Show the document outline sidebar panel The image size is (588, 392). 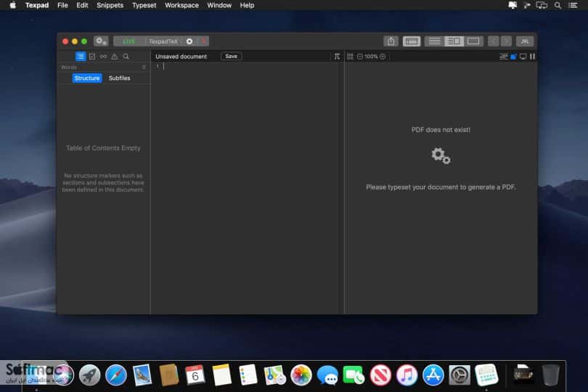pos(81,57)
